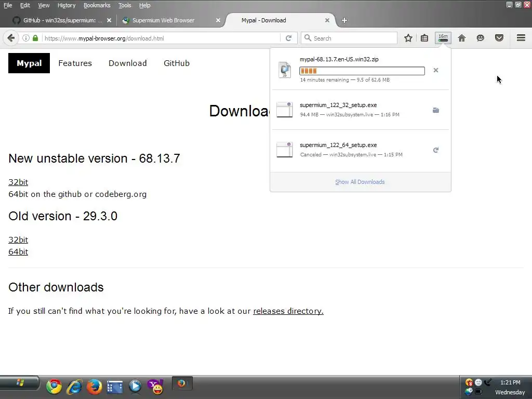
Task: Open the releases directory link
Action: pyautogui.click(x=288, y=311)
